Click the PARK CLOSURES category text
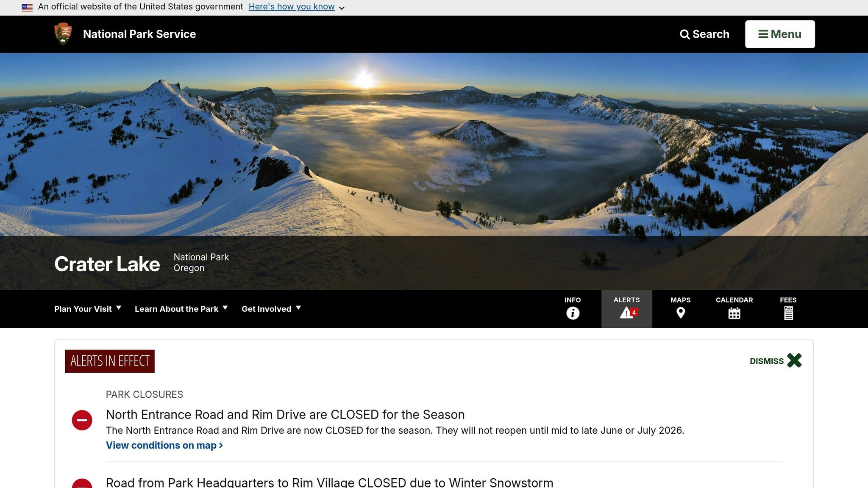Image resolution: width=868 pixels, height=488 pixels. point(145,394)
